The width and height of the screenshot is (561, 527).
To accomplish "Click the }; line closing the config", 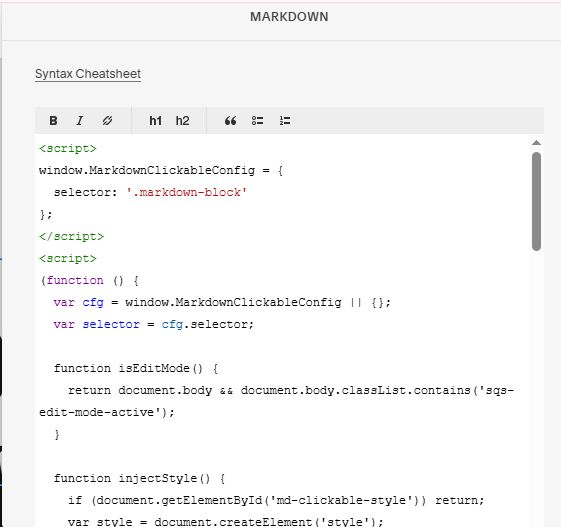I will coord(46,215).
